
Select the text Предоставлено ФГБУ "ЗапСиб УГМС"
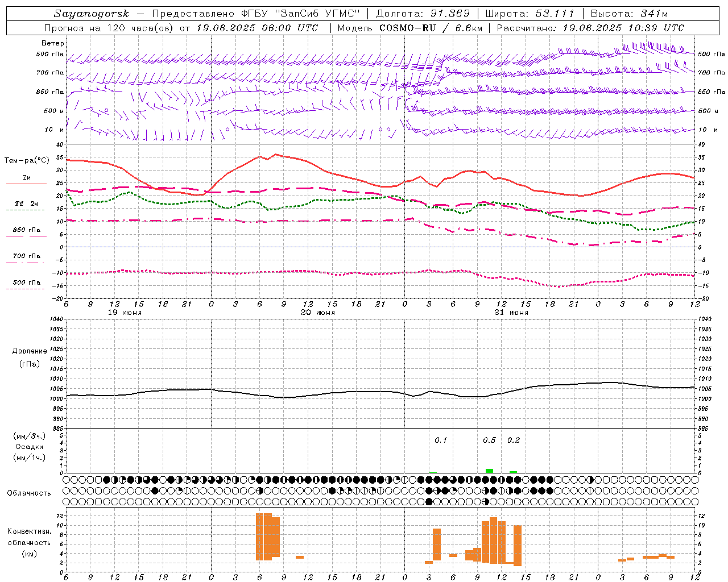pyautogui.click(x=257, y=14)
